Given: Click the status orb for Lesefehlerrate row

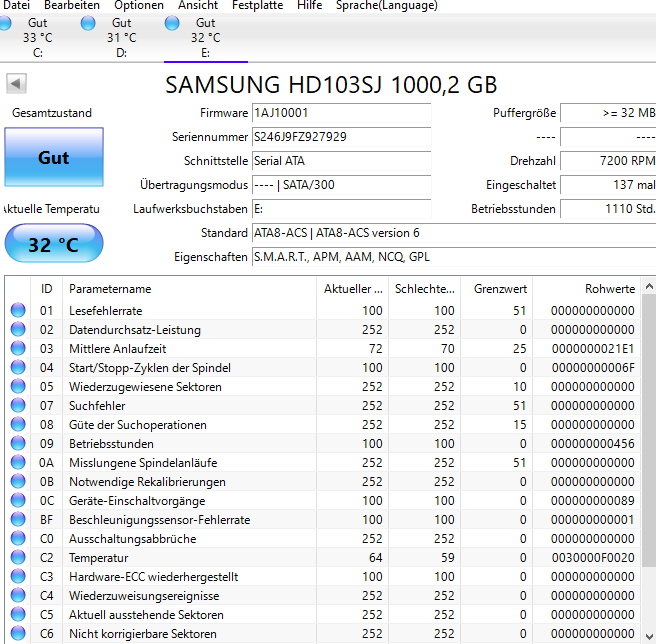Looking at the screenshot, I should point(18,310).
